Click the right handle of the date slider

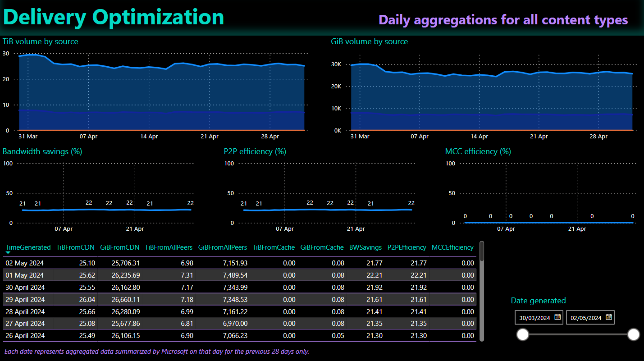tap(634, 334)
